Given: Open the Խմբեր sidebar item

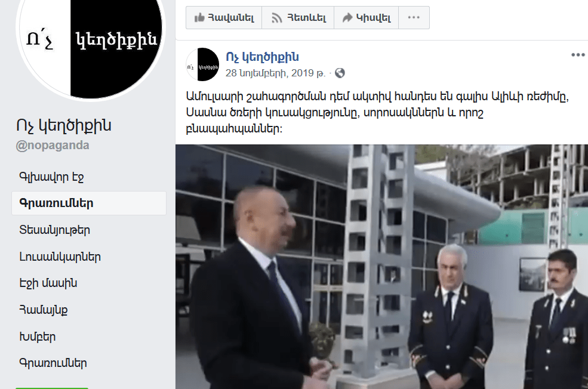Looking at the screenshot, I should (38, 337).
